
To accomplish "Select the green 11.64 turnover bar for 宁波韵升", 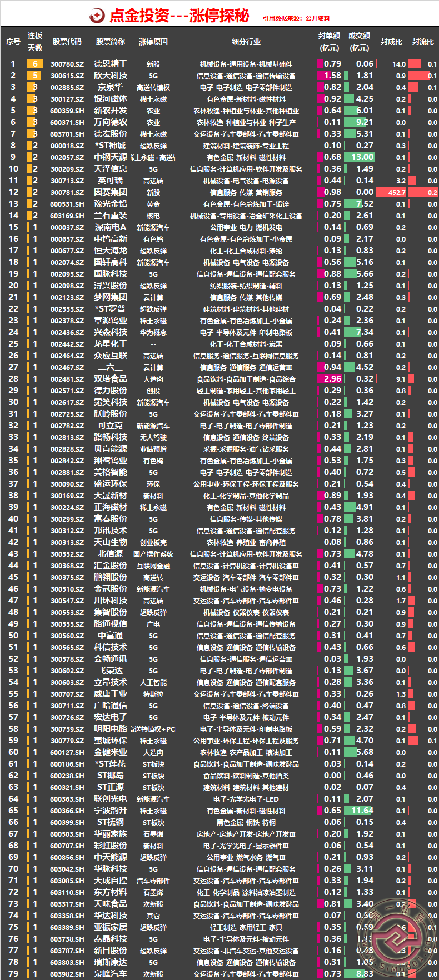I will (x=360, y=811).
